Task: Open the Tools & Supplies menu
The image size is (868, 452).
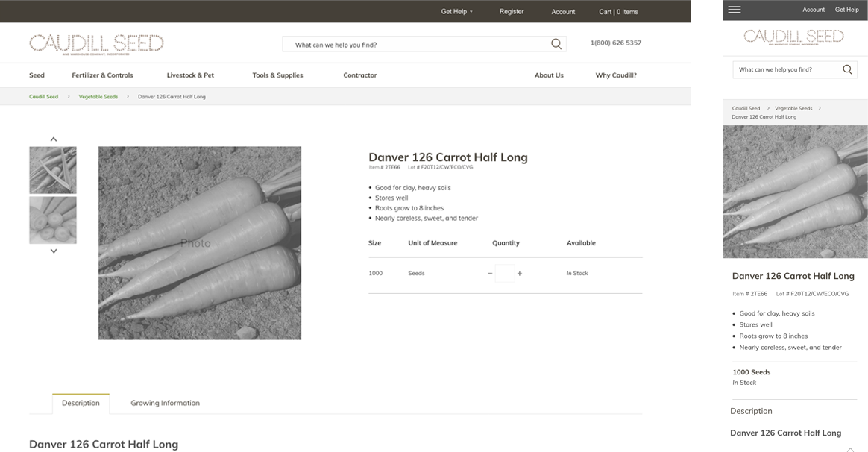Action: coord(277,75)
